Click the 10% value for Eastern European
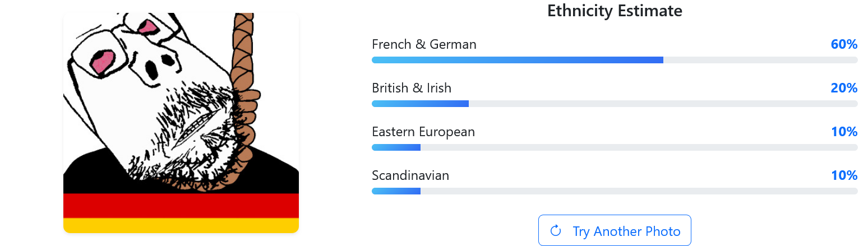This screenshot has height=246, width=868. coord(844,132)
